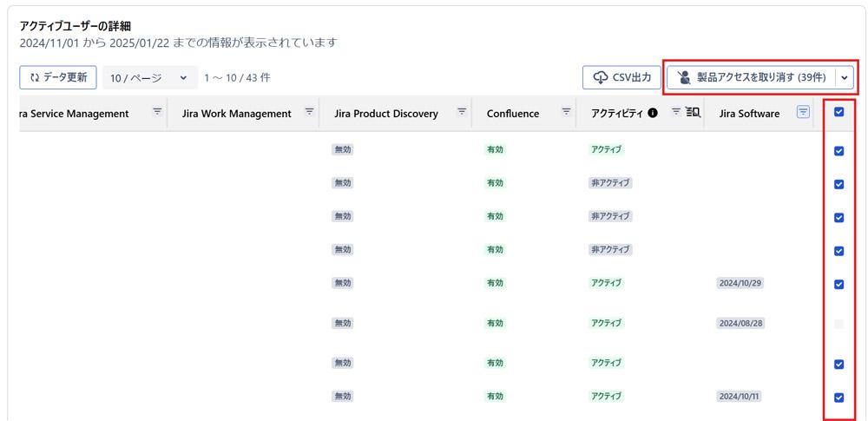868x421 pixels.
Task: Click the 無効 badge in the 2024/08/28 row
Action: (343, 323)
